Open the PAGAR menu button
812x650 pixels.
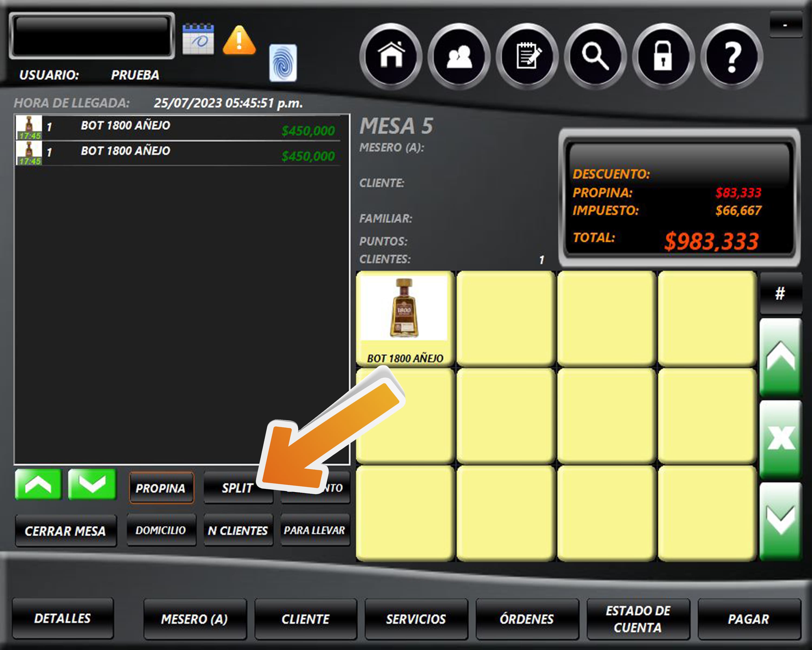[x=749, y=619]
